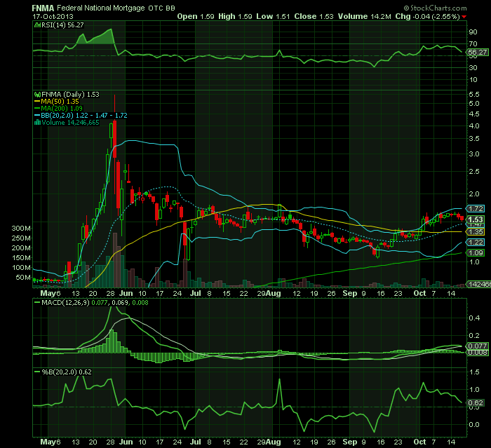Click the 'MA(50) 1.35' legend text
Screen dimensions: 491x448
tap(60, 102)
